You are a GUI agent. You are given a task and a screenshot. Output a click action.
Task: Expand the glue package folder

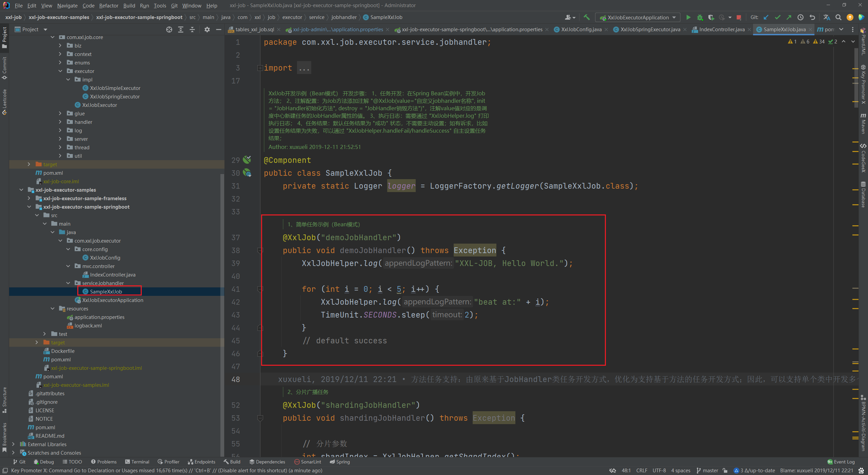60,113
